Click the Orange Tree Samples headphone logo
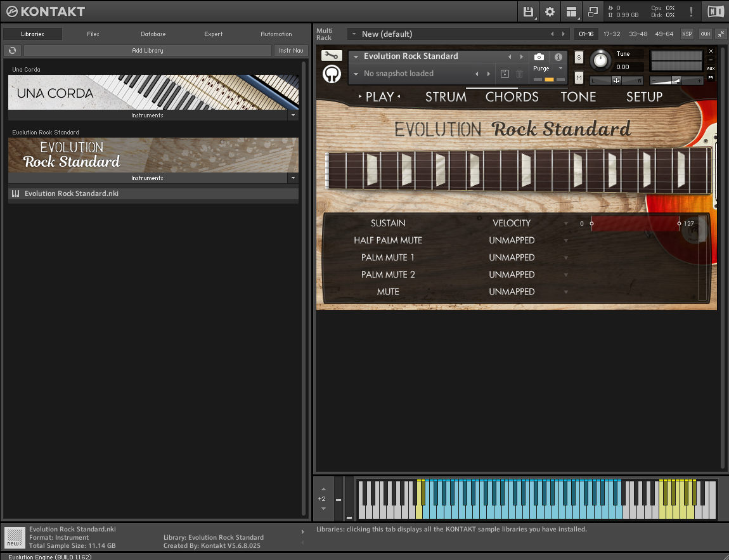 pos(332,74)
